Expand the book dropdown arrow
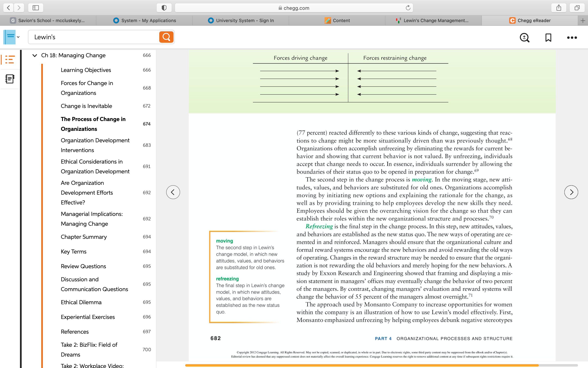Screen dimensions: 588x368 pyautogui.click(x=18, y=37)
